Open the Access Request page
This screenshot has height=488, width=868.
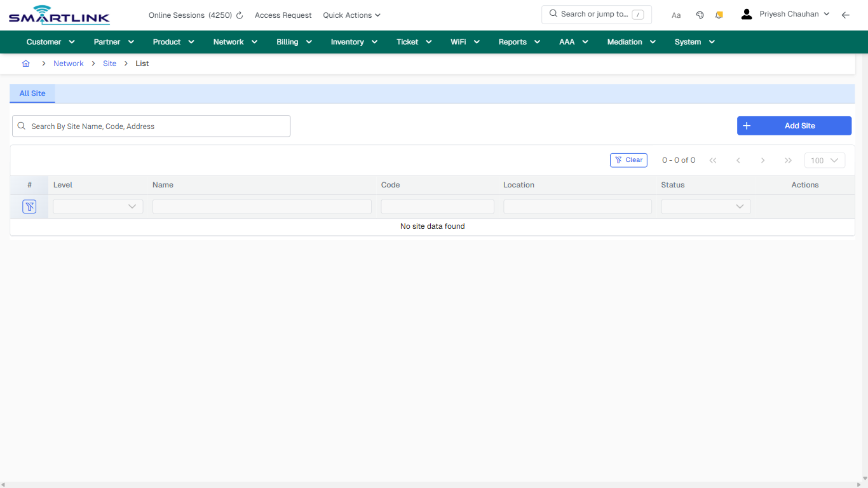(283, 15)
